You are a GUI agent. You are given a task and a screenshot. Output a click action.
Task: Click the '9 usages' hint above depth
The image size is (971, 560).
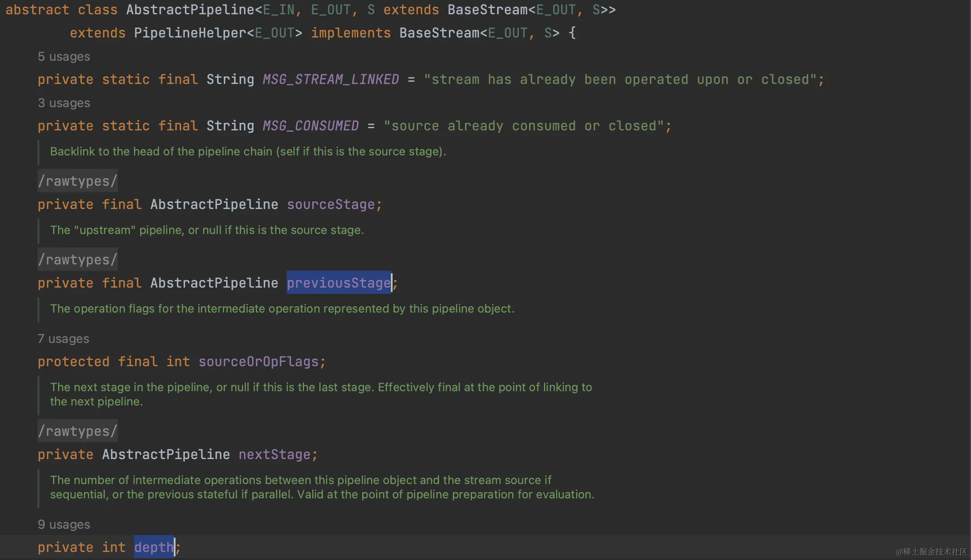(x=64, y=525)
